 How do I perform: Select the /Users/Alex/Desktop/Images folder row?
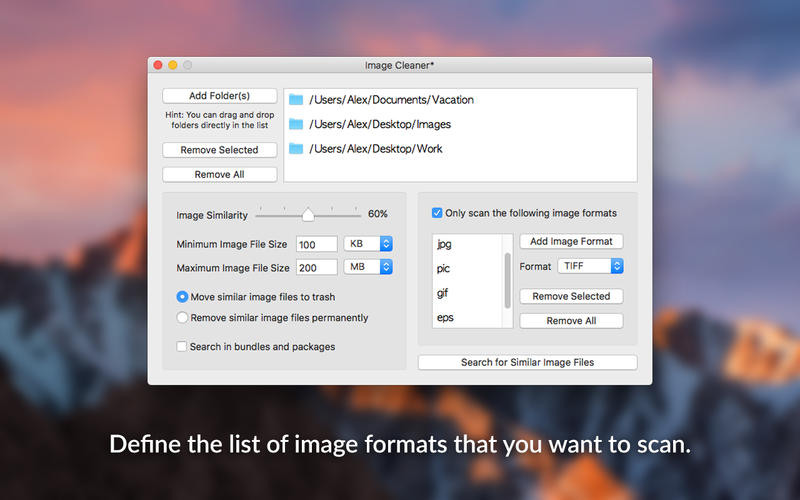(x=460, y=124)
